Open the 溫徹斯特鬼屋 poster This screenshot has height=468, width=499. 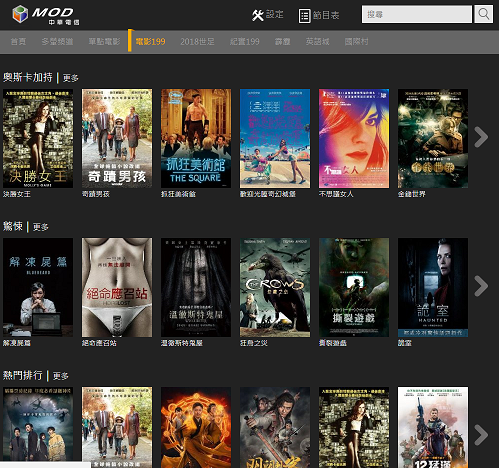(x=196, y=287)
